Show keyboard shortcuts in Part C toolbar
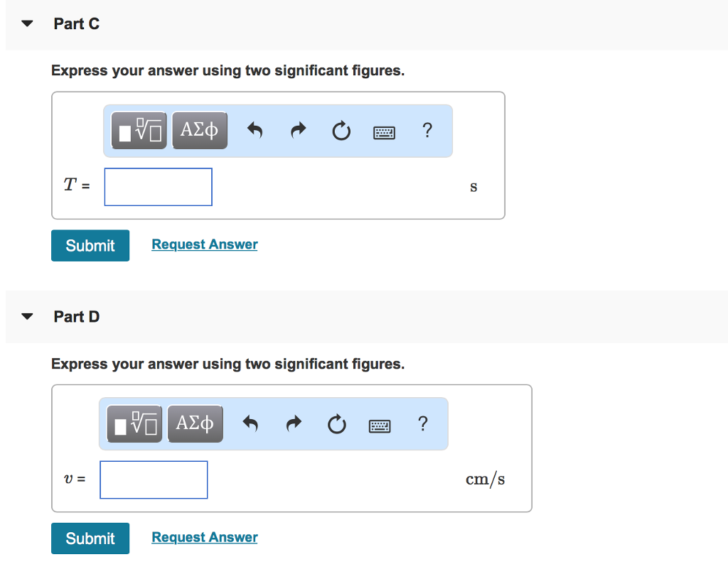 (x=384, y=131)
